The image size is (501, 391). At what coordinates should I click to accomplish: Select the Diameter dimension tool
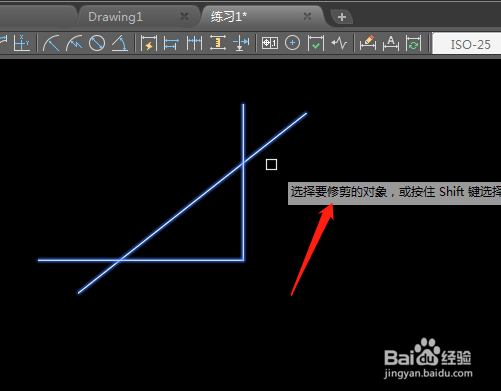97,43
